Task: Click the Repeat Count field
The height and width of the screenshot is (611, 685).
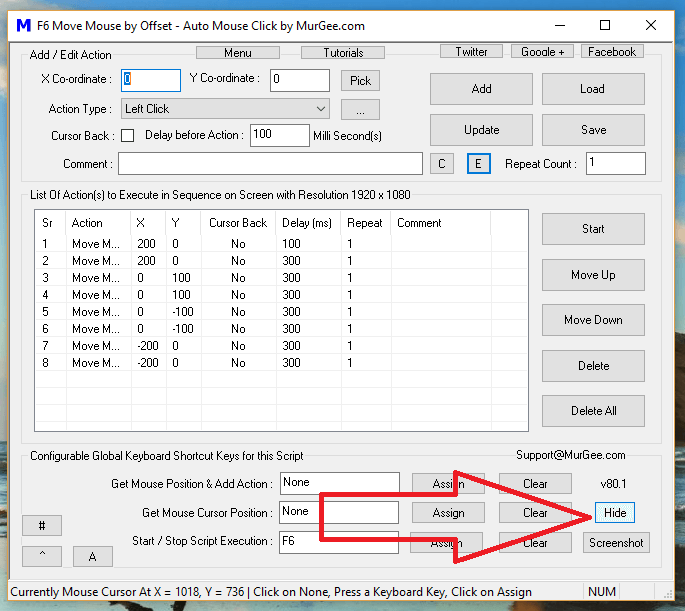Action: click(x=616, y=163)
